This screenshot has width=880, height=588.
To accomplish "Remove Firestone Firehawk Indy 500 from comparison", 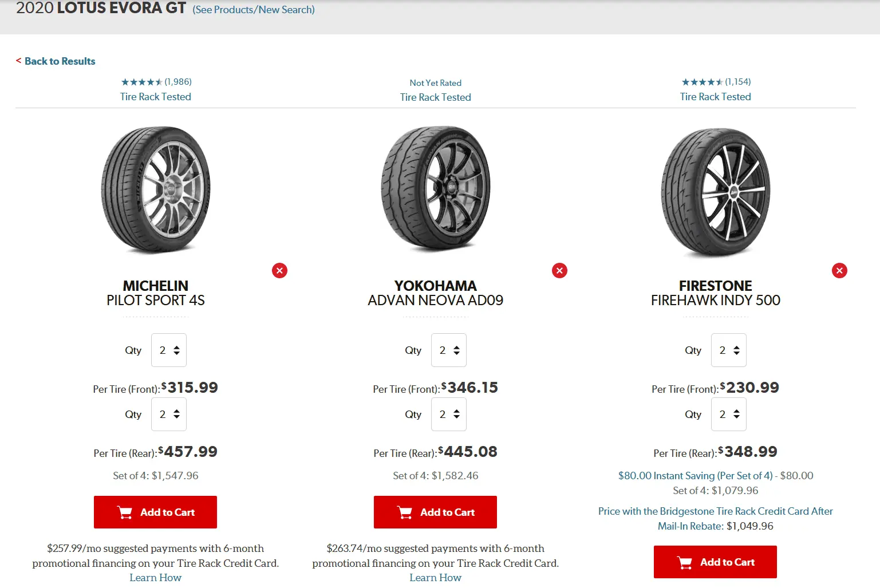I will tap(839, 271).
